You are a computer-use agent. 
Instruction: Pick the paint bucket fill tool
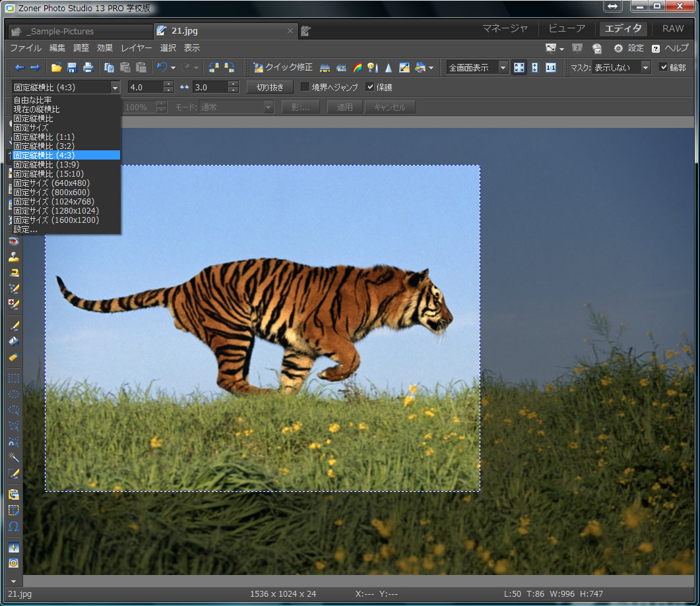[13, 341]
